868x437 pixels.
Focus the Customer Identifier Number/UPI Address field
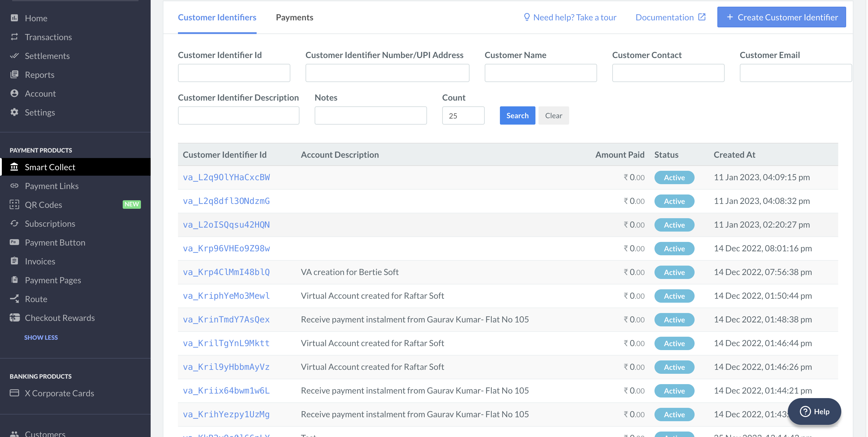click(387, 73)
